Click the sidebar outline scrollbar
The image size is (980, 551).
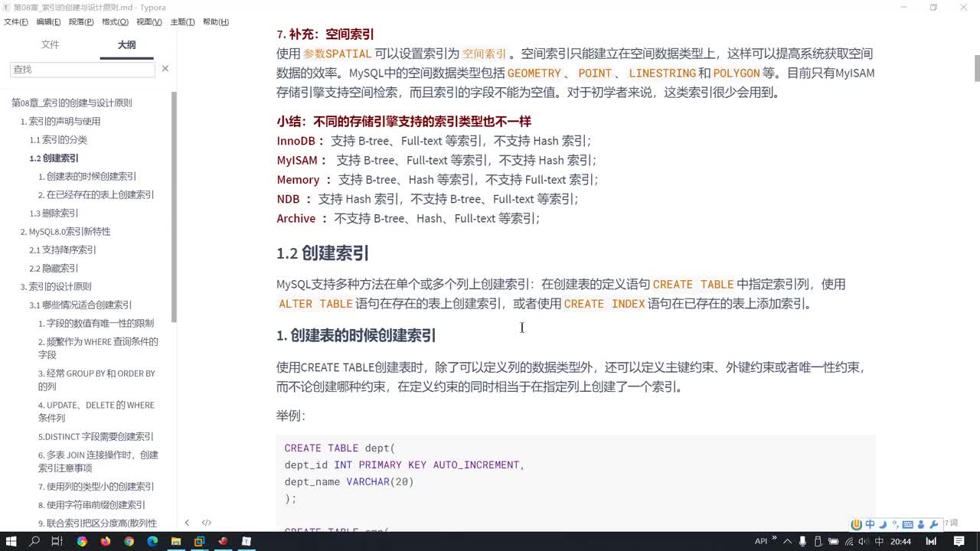pyautogui.click(x=174, y=207)
